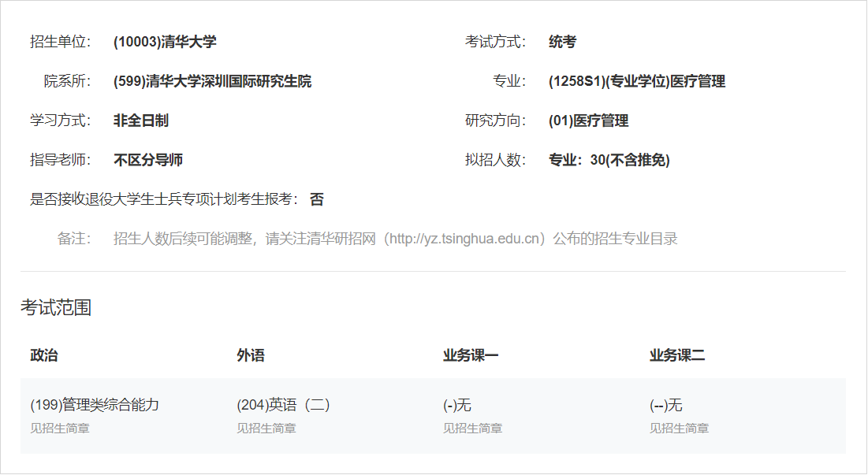The height and width of the screenshot is (475, 868).
Task: Click the 学习方式 label
Action: point(61,121)
